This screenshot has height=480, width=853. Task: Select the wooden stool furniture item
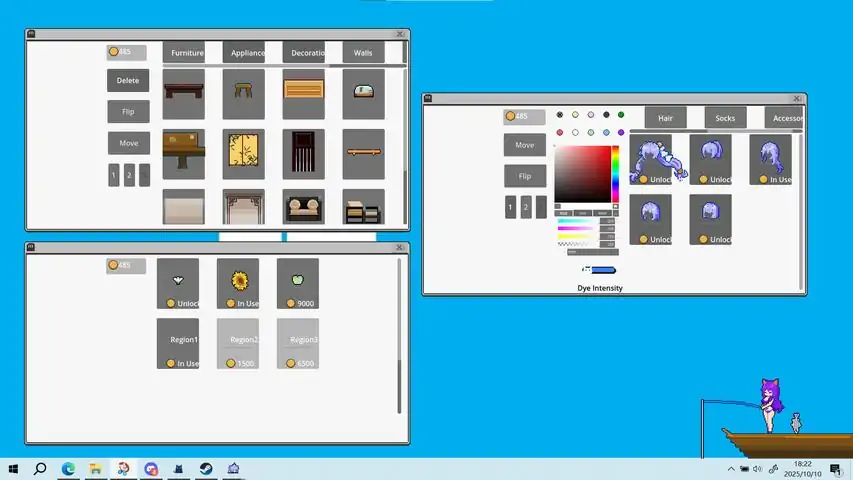pos(243,93)
